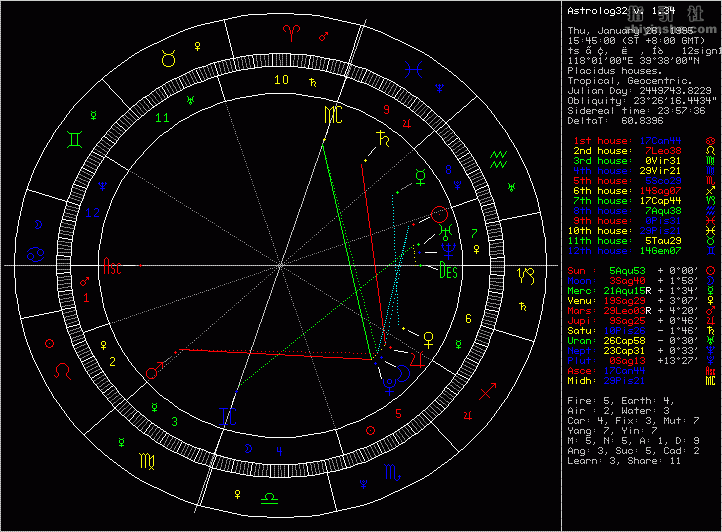This screenshot has height=532, width=722.
Task: Select the green Des descendant label
Action: click(x=448, y=270)
